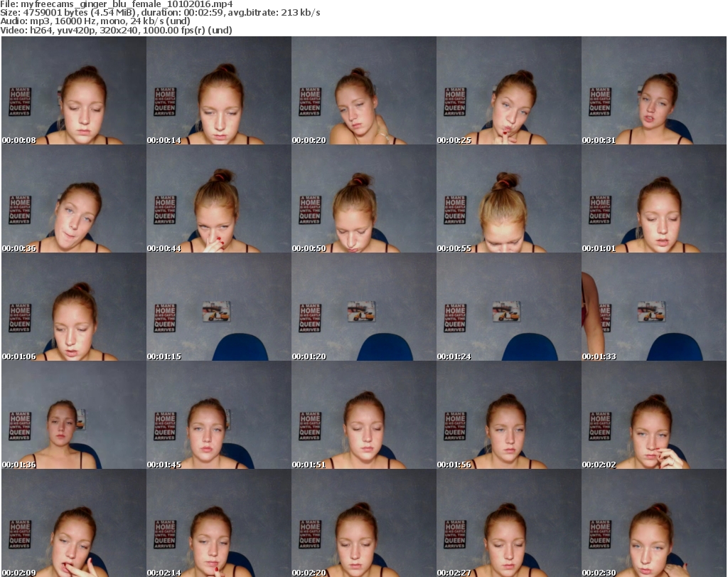Viewport: 728px width, 577px height.
Task: Select the thumbnail stamped 00:00:08
Action: click(x=74, y=90)
